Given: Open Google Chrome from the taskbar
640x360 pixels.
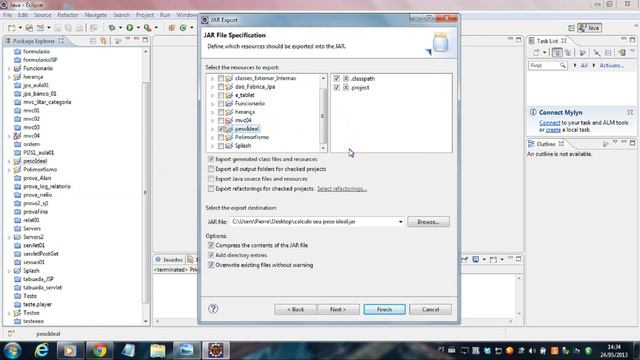Looking at the screenshot, I should point(99,351).
